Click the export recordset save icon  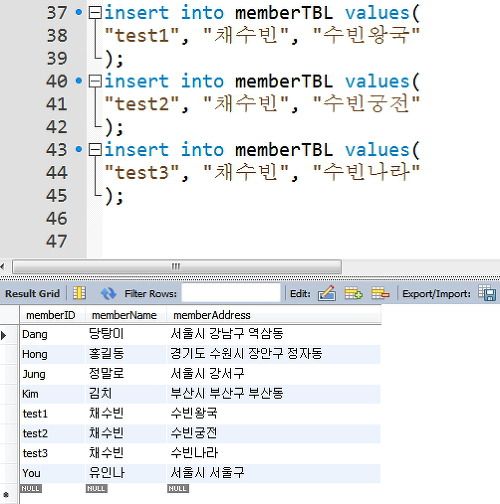[487, 293]
